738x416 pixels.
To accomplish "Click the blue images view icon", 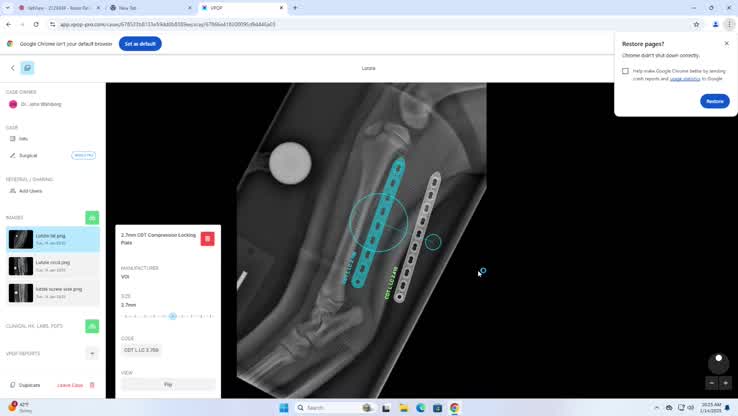I will [x=27, y=68].
